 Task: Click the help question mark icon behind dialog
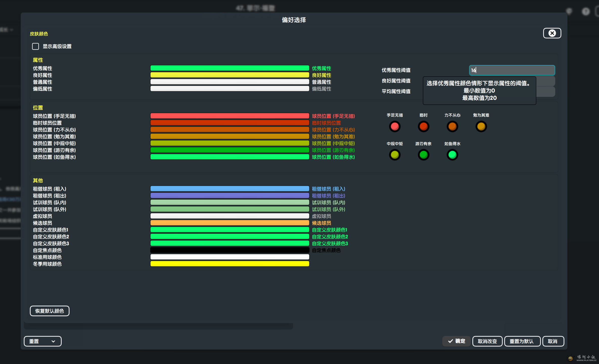pyautogui.click(x=586, y=11)
